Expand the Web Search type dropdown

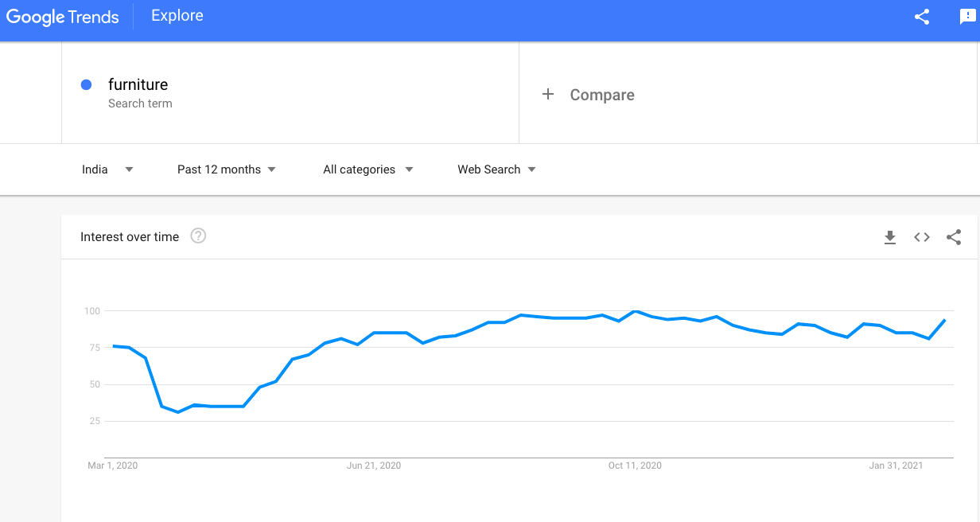(496, 169)
